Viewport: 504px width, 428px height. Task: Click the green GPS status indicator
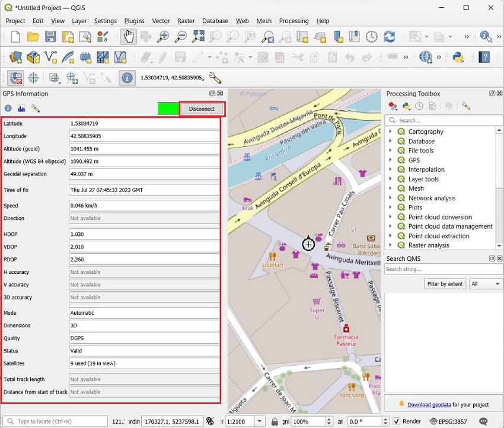coord(168,108)
